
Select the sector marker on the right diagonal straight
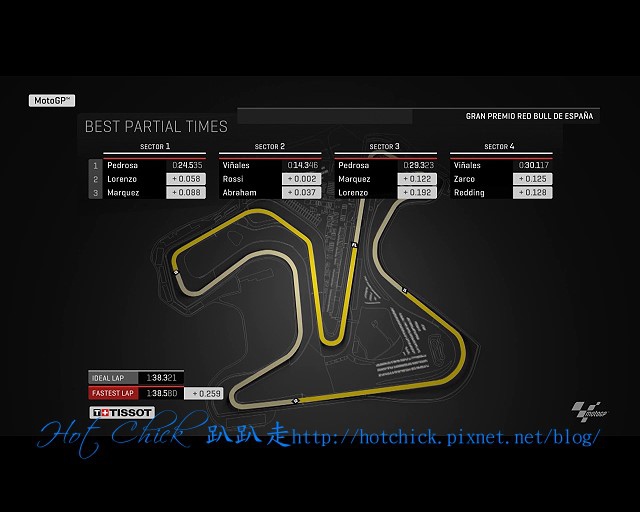[x=404, y=290]
